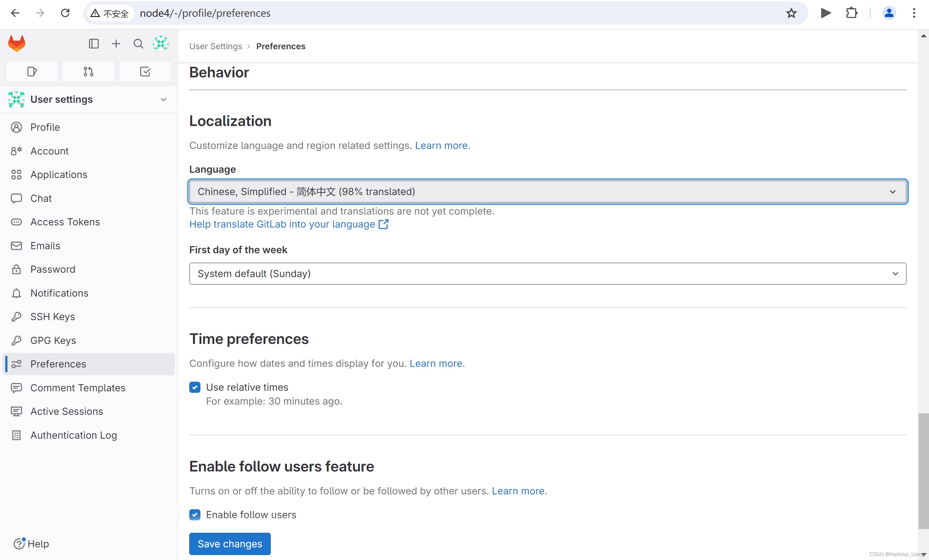
Task: Open the to-do list shortcut icon
Action: [x=145, y=72]
